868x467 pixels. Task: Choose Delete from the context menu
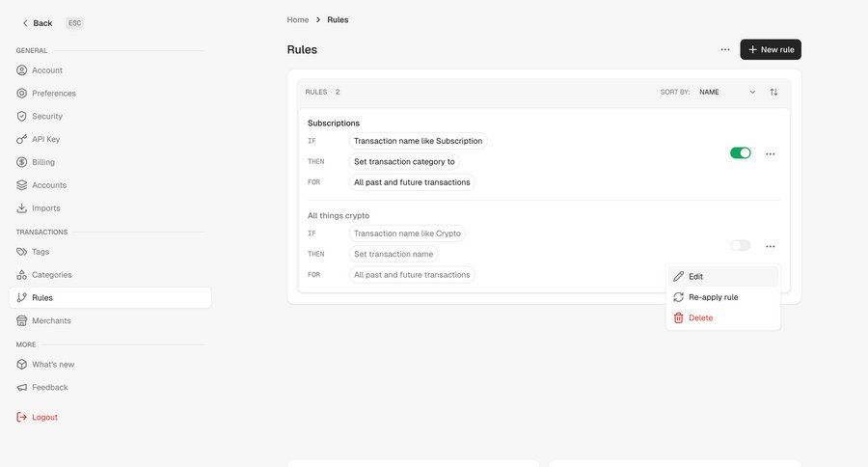click(x=723, y=318)
